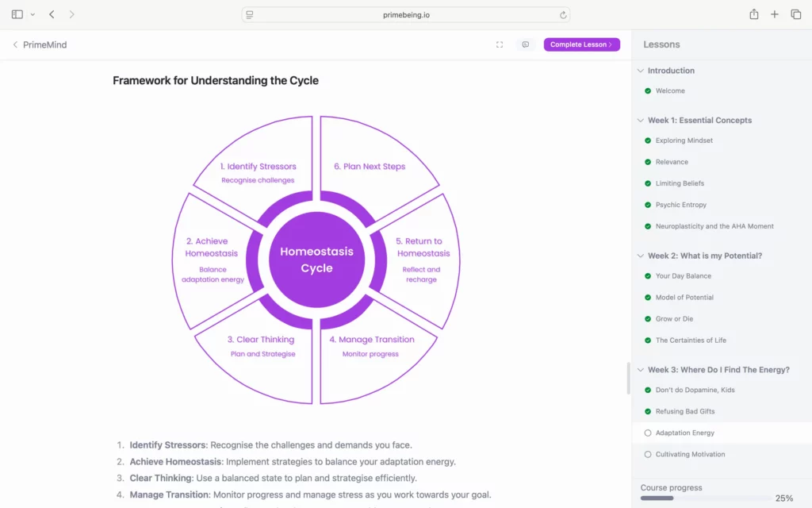Open the Psychic Entropy lesson
Screen dimensions: 812x508
pos(680,205)
